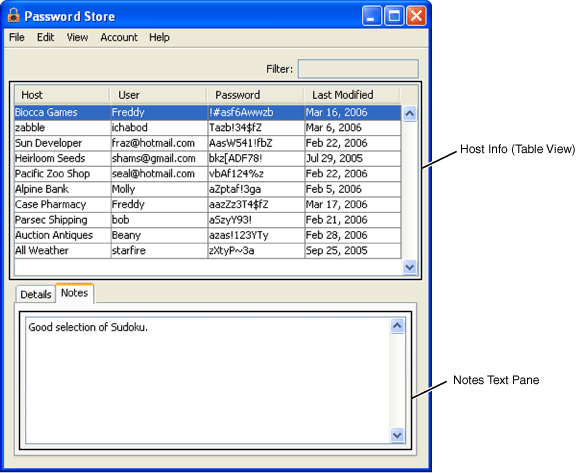Click password cell aZptaf!3ga
The image size is (576, 473).
tap(256, 189)
